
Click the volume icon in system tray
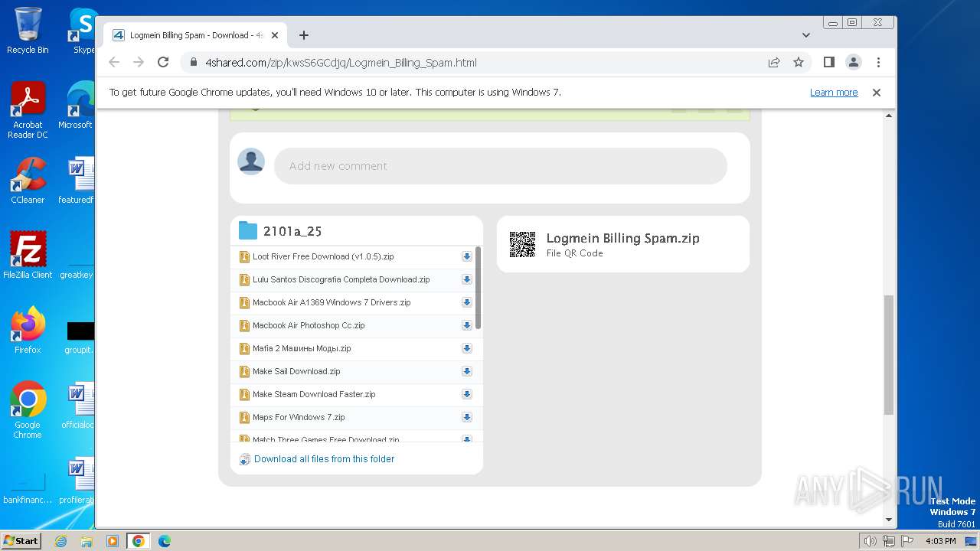click(871, 541)
